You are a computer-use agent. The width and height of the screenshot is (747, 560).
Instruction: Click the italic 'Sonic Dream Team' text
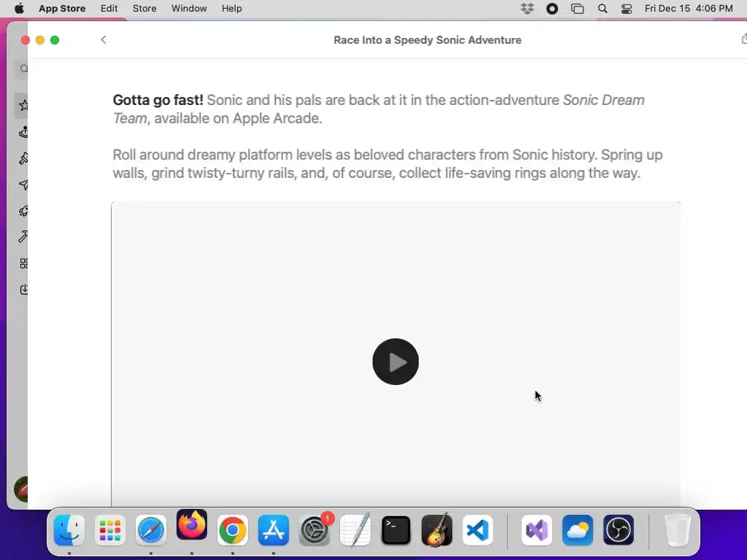coord(379,109)
